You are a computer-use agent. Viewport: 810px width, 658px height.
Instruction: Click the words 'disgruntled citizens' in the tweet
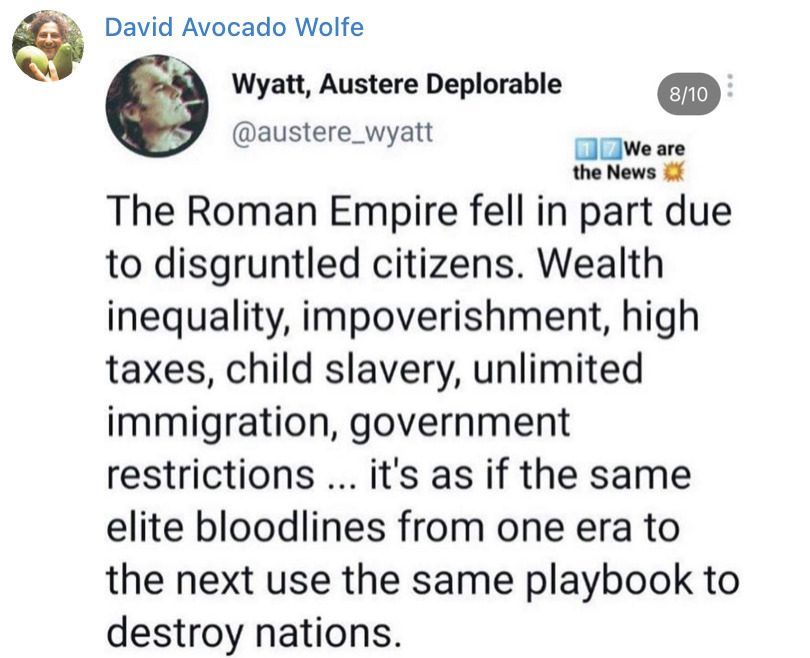tap(335, 264)
